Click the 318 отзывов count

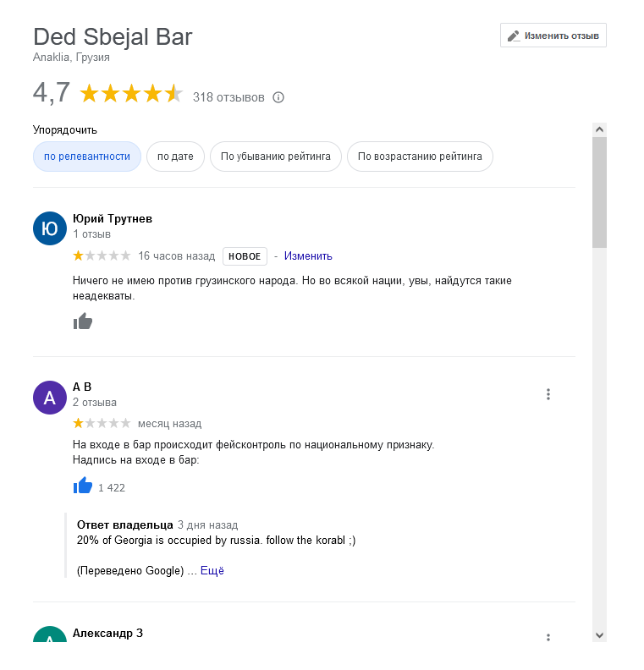click(x=228, y=97)
